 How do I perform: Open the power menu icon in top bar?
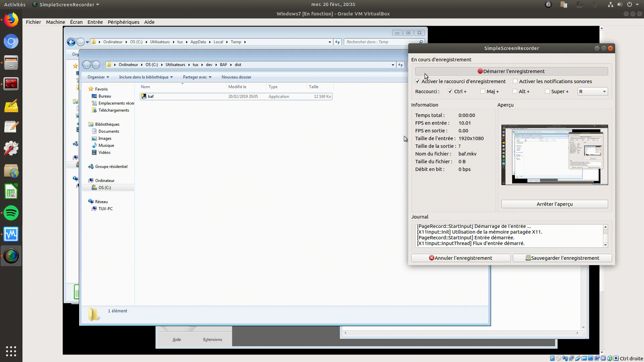(630, 4)
